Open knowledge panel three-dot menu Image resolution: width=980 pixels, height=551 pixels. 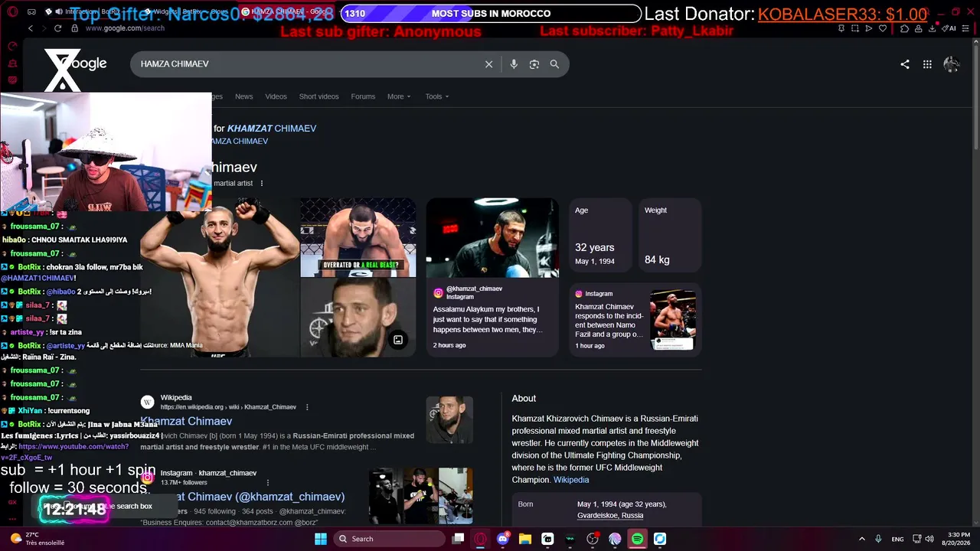point(262,184)
